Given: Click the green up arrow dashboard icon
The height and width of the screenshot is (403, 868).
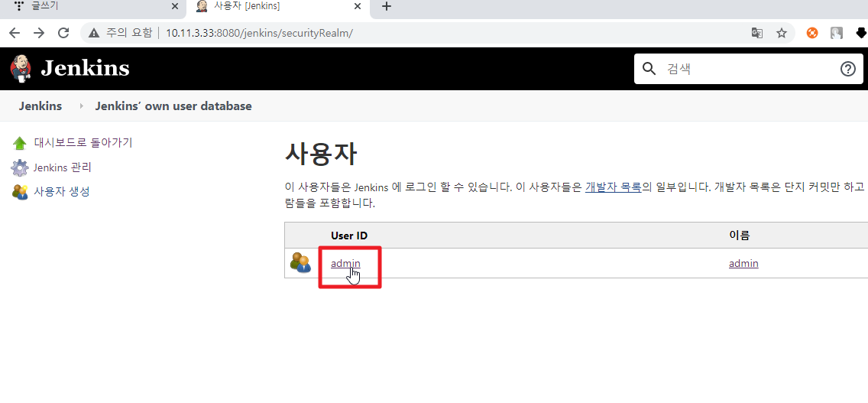Looking at the screenshot, I should [20, 143].
